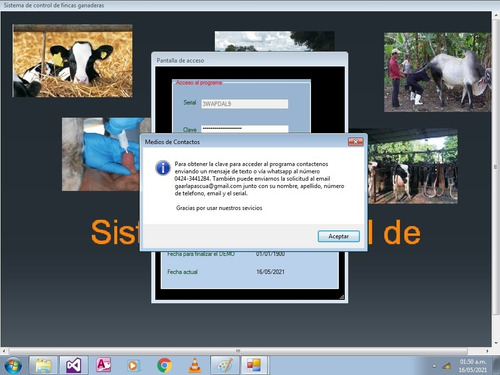Click the Acceso al programa group label
The image size is (500, 375).
click(x=199, y=82)
